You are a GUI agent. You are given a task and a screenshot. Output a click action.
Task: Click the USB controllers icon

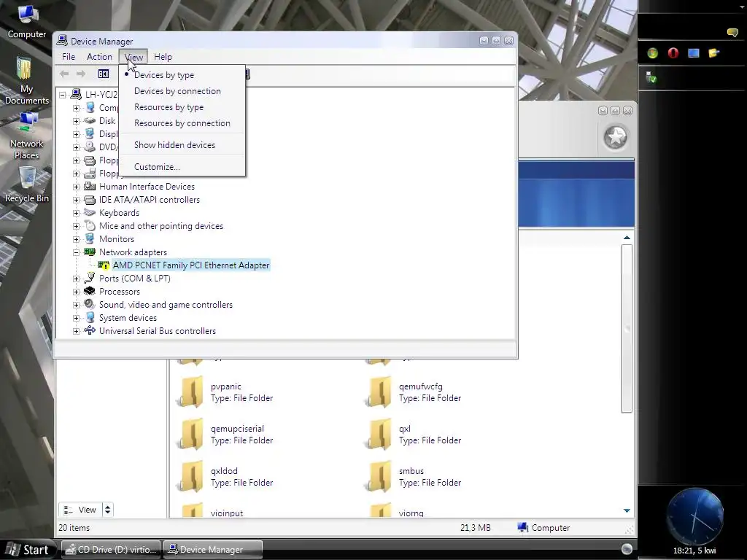coord(90,330)
